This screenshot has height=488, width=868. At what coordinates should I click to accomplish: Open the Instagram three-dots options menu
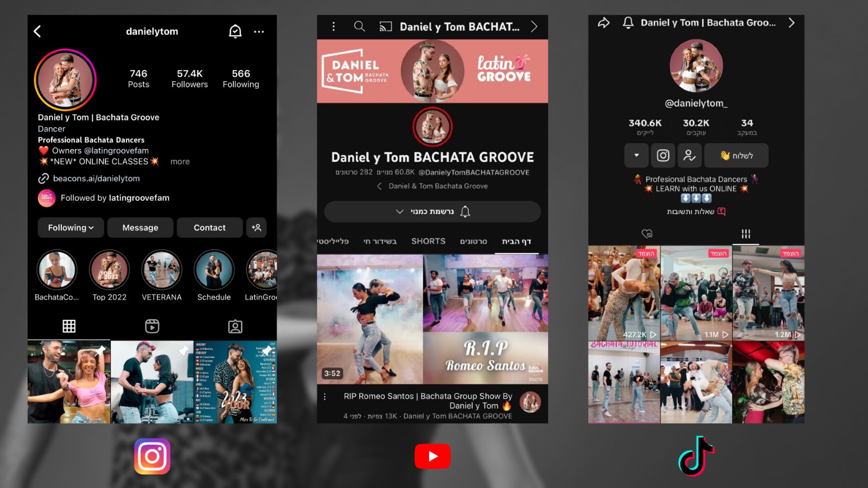259,31
